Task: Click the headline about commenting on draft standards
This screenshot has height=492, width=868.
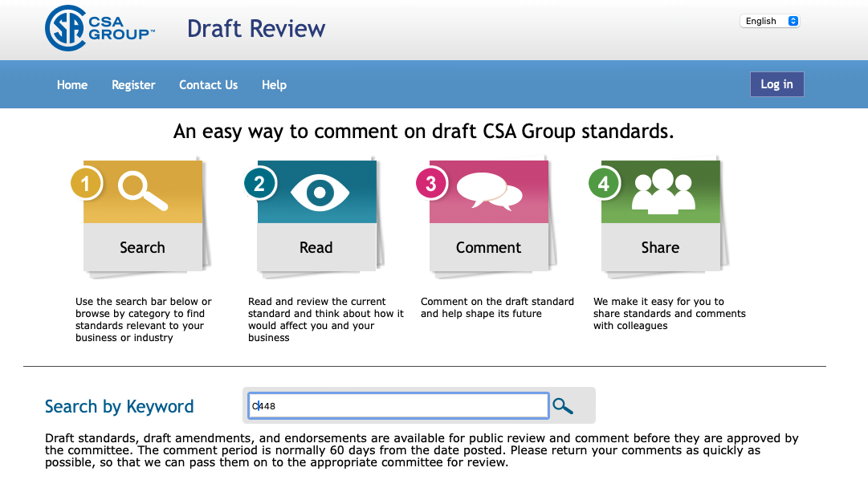Action: [x=423, y=131]
